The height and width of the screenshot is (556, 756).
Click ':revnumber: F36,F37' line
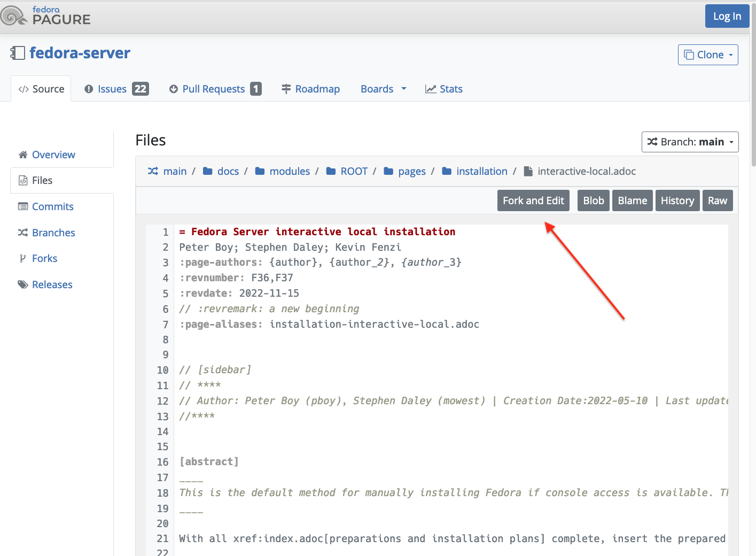point(236,277)
